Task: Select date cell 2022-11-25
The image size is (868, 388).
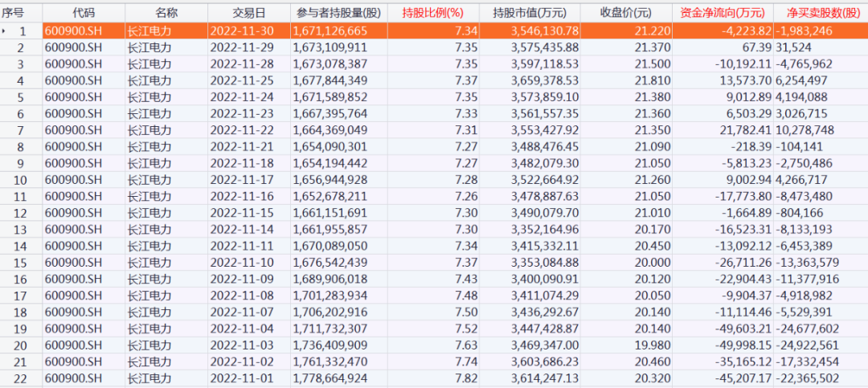Action: tap(242, 81)
